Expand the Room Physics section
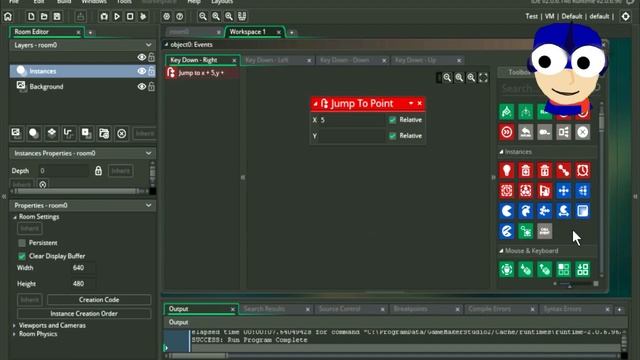The image size is (640, 360). tap(14, 334)
